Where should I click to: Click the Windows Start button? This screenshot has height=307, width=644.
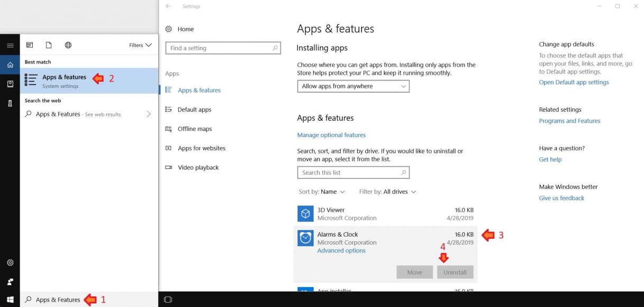[x=10, y=299]
